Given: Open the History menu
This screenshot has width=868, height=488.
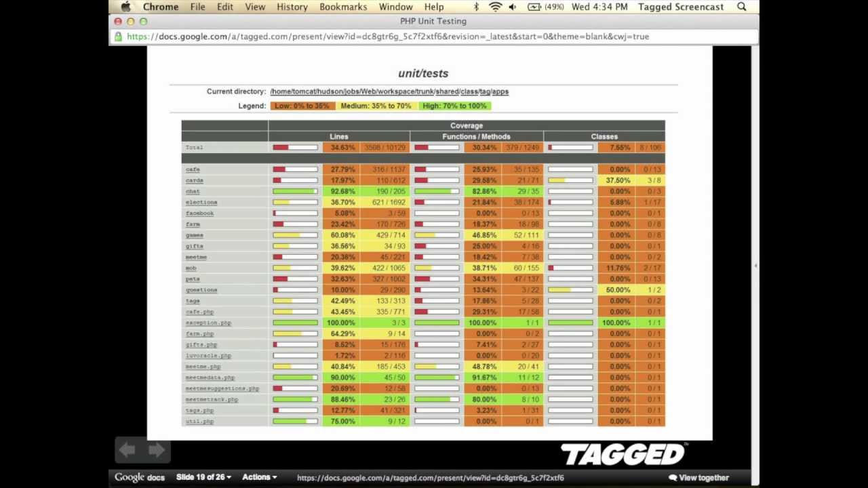Looking at the screenshot, I should pyautogui.click(x=292, y=7).
